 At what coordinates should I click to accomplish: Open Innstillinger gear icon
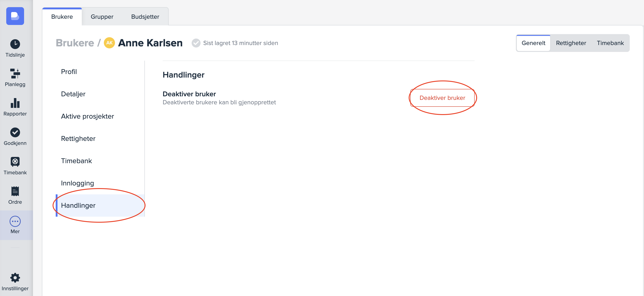[15, 277]
